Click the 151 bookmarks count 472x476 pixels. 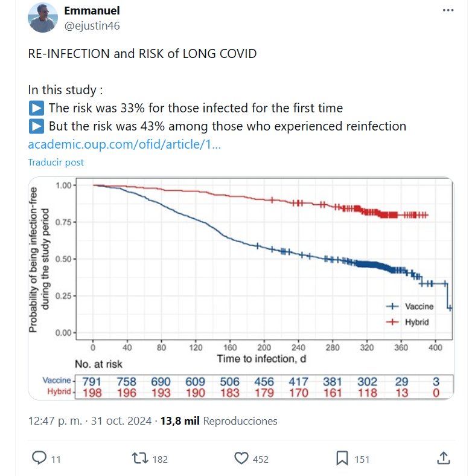362,459
